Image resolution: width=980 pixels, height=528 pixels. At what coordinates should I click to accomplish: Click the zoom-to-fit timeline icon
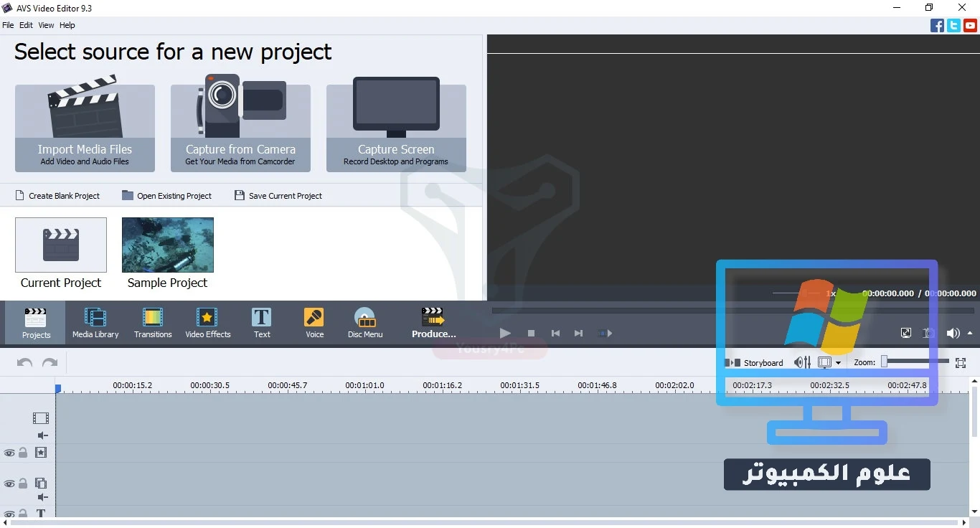tap(961, 363)
